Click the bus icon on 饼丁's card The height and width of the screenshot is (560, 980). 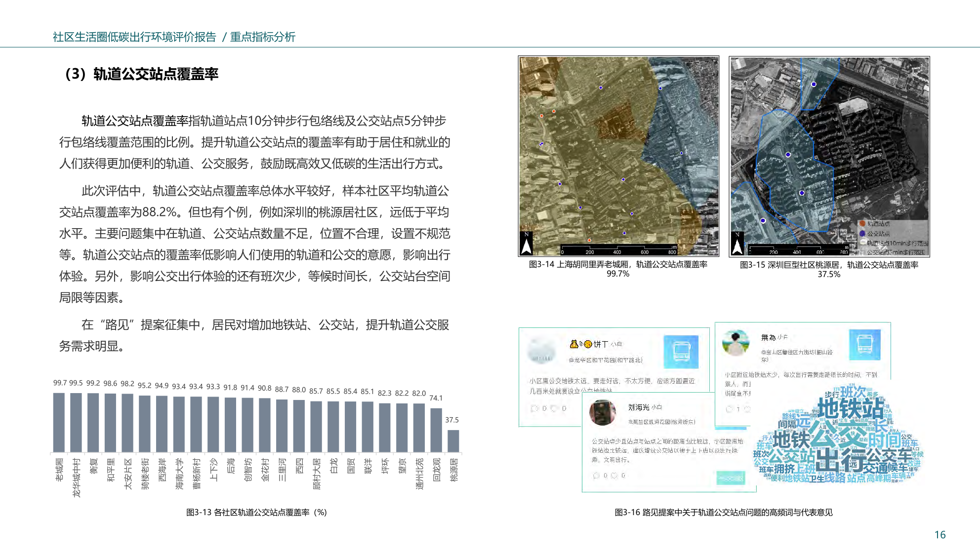coord(681,352)
